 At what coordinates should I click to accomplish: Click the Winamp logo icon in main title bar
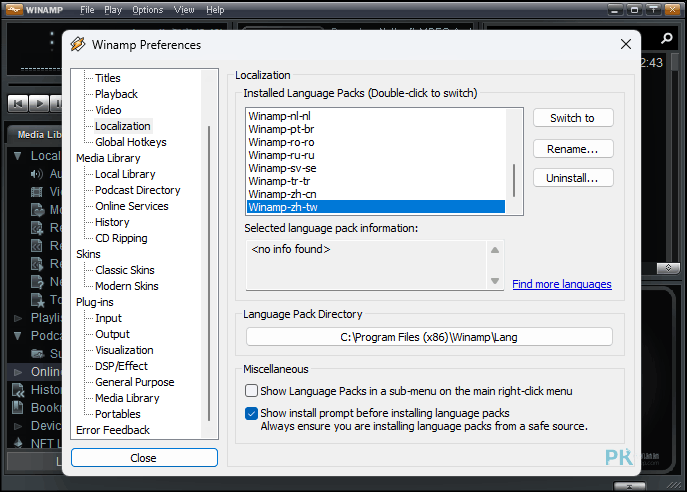click(x=14, y=9)
